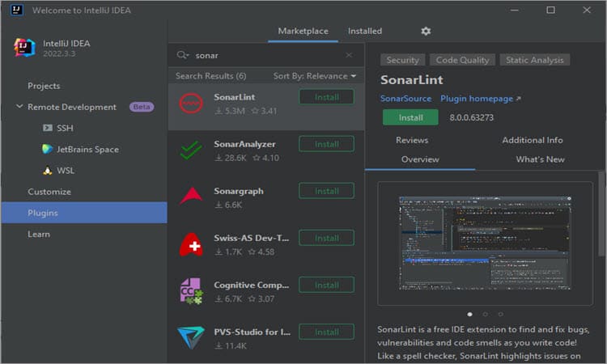Screen dimensions: 607x364
Task: Click the Sonargraph 6.6K downloads count
Action: tap(228, 205)
